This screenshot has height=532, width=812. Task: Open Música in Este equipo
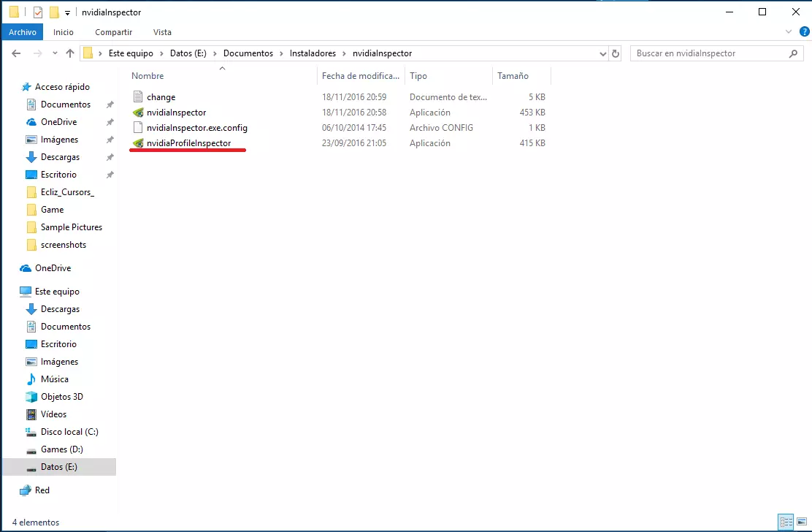tap(54, 379)
